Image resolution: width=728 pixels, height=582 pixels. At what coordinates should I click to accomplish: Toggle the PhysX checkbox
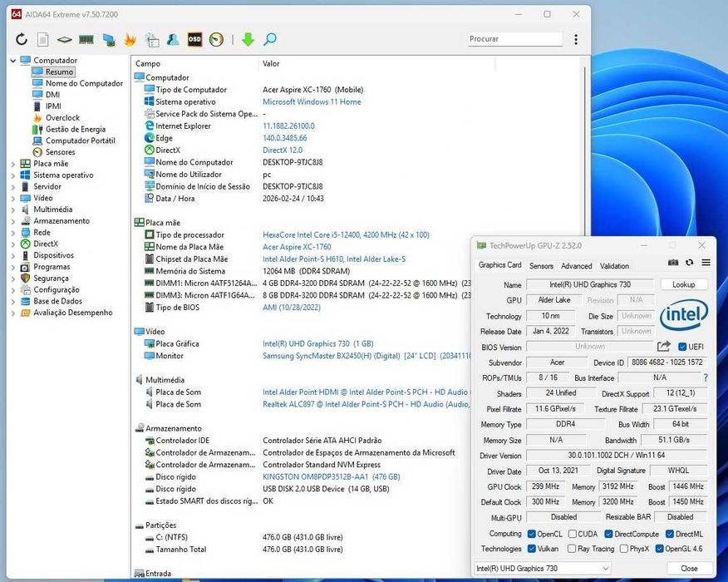(624, 549)
